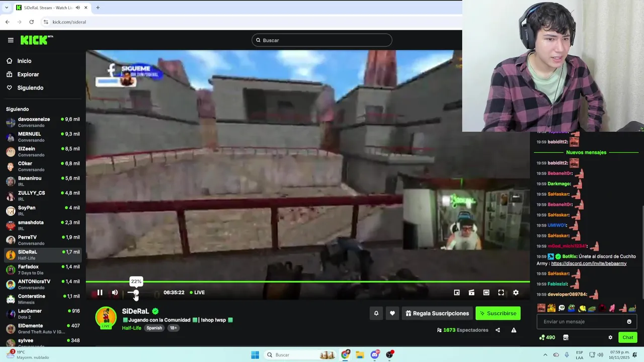Click the green Suscribirse button
The height and width of the screenshot is (362, 644).
[x=498, y=313]
